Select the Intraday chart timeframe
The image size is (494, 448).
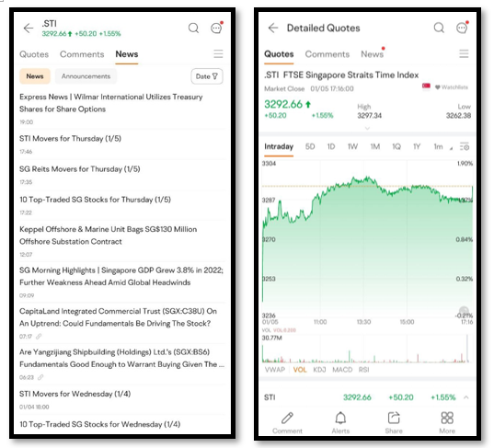[279, 147]
